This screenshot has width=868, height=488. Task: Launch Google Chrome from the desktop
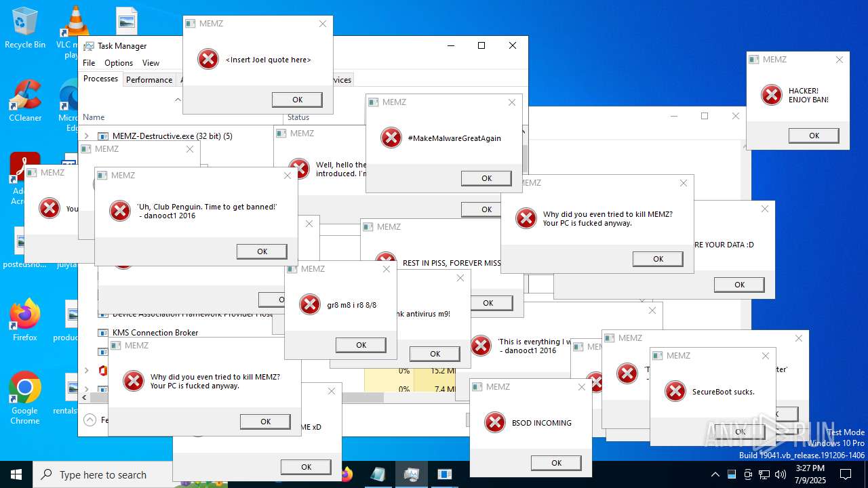25,399
